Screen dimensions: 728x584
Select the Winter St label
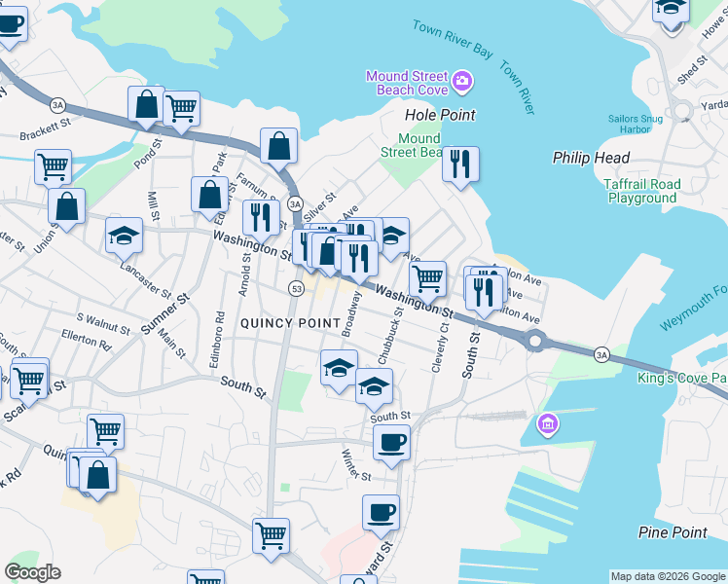coord(356,465)
